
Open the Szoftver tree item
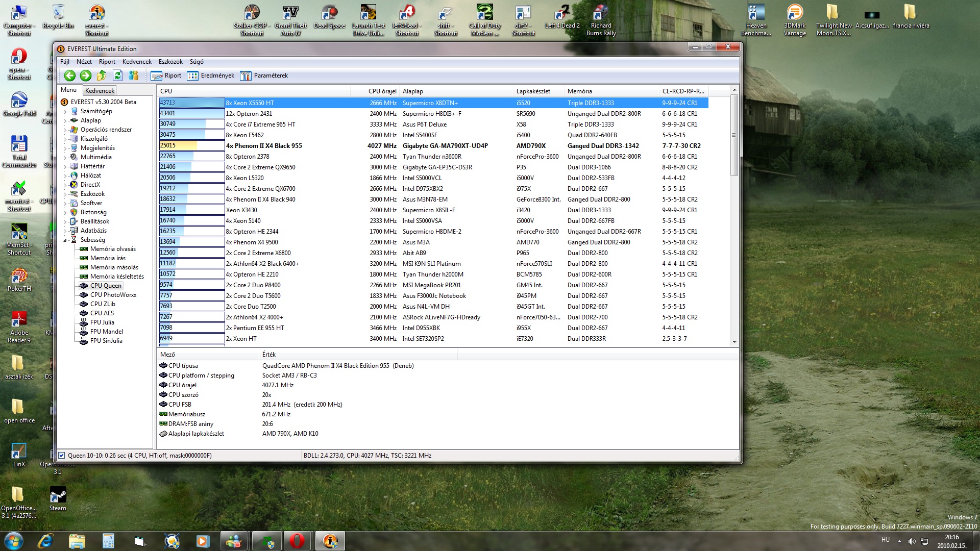pos(86,203)
